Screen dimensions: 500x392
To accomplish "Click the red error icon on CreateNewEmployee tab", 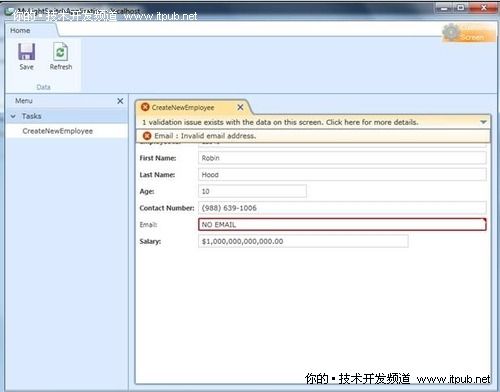I will (x=145, y=107).
